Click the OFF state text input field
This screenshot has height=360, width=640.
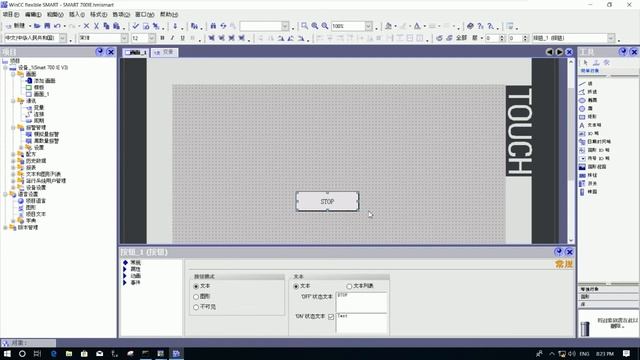(x=362, y=302)
